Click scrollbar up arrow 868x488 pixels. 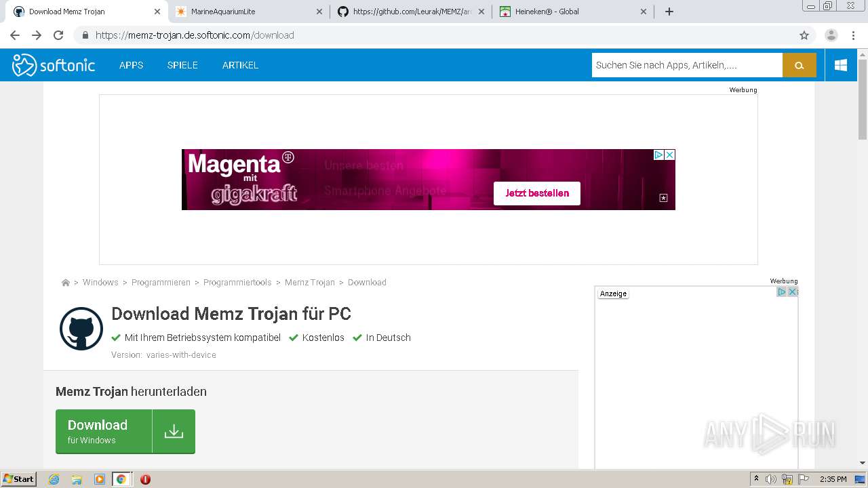coord(863,54)
